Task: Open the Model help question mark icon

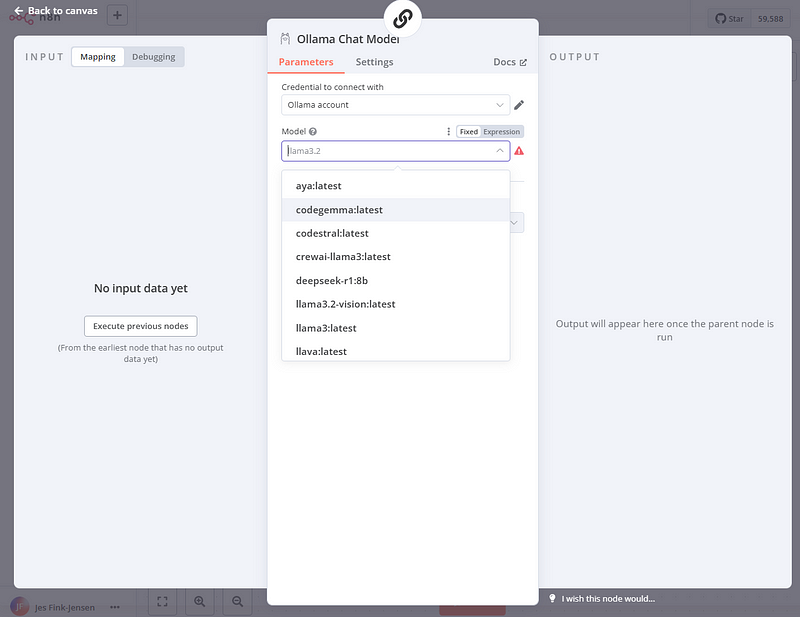Action: (x=313, y=132)
